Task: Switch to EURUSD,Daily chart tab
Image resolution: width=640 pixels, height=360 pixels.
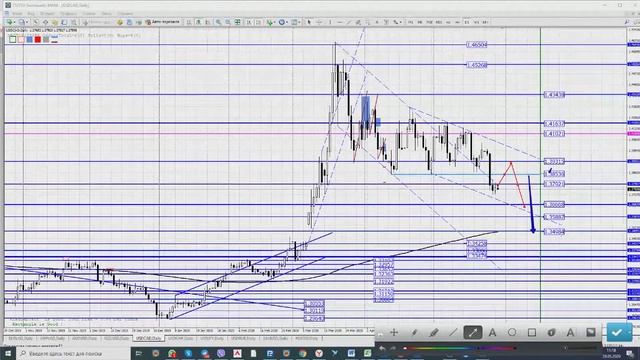Action: click(x=20, y=339)
